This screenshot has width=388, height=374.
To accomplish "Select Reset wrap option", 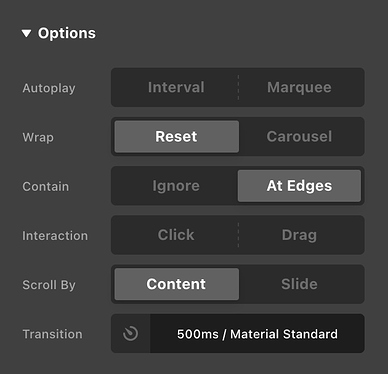I will coord(177,137).
